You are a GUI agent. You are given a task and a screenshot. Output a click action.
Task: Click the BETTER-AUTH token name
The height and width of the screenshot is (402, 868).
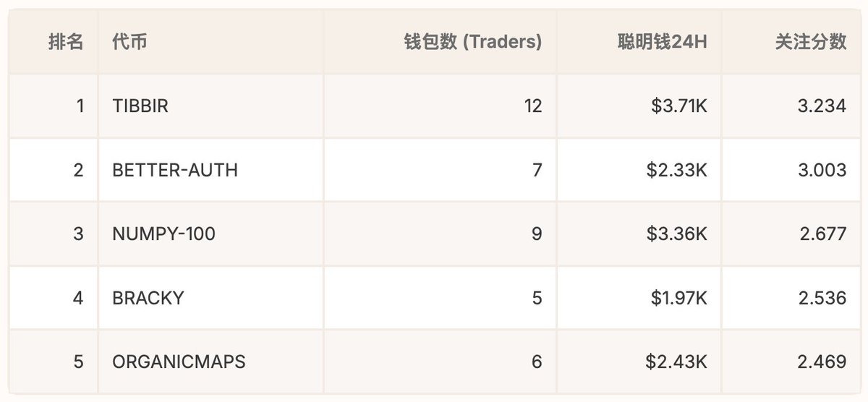tap(175, 170)
